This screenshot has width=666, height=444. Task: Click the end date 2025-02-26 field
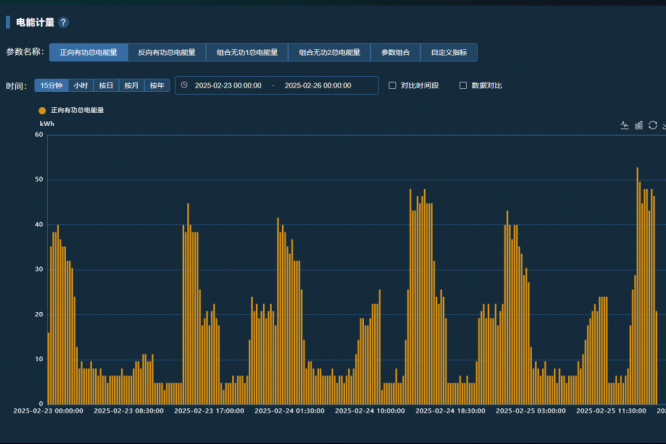tap(318, 86)
